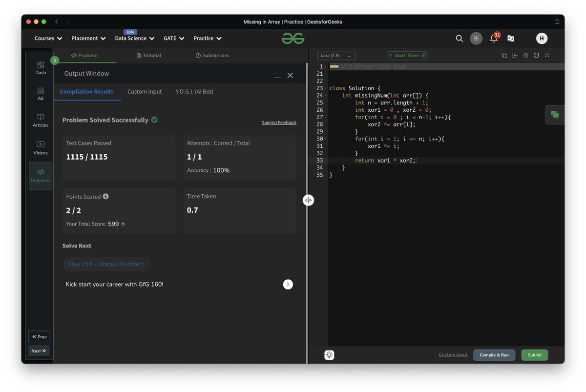Viewport: 586px width, 392px height.
Task: Switch to the Submissions tab
Action: (x=212, y=56)
